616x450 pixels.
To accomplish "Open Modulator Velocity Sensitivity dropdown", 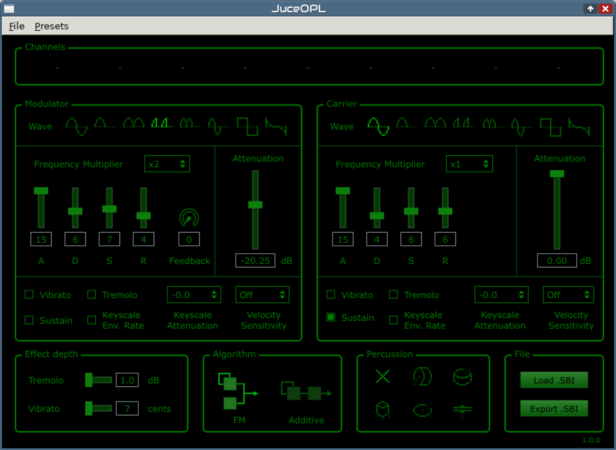I will (x=262, y=295).
